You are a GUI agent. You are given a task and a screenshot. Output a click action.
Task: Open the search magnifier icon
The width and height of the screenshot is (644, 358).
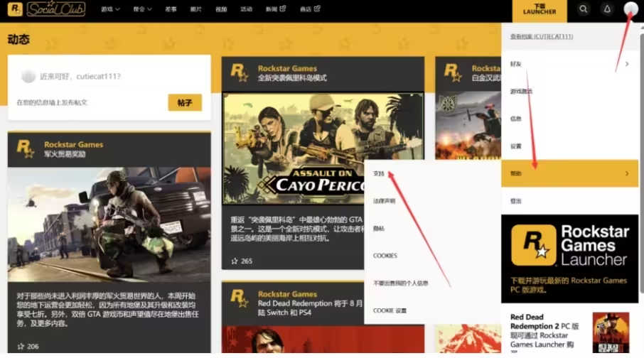(x=583, y=9)
